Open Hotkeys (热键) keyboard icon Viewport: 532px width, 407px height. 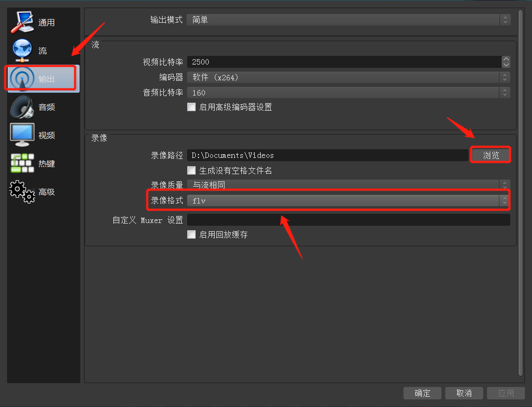coord(23,163)
